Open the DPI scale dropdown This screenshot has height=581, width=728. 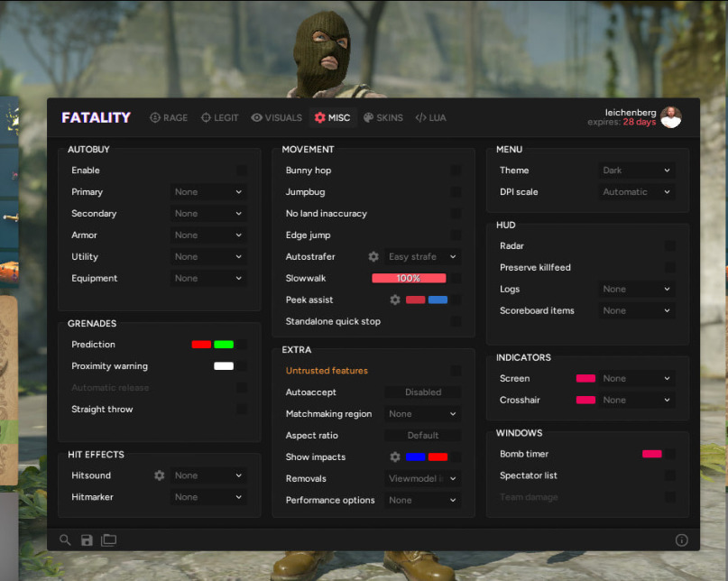(637, 192)
